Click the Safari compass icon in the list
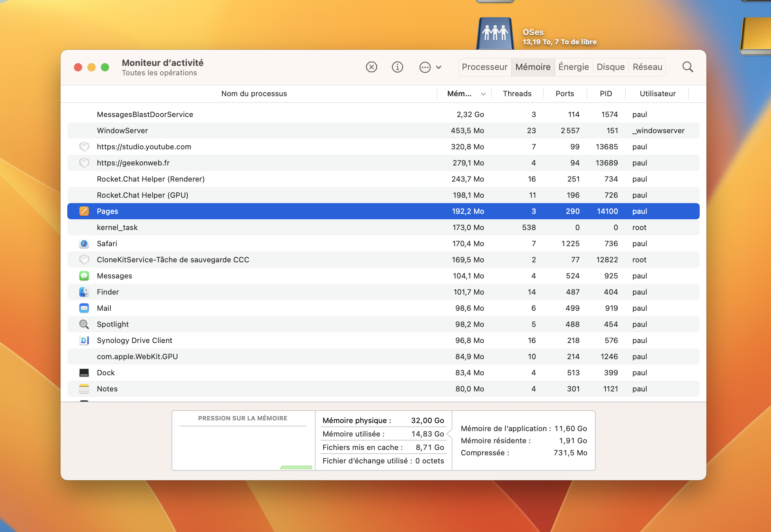Screen dimensions: 771x532 pos(84,243)
